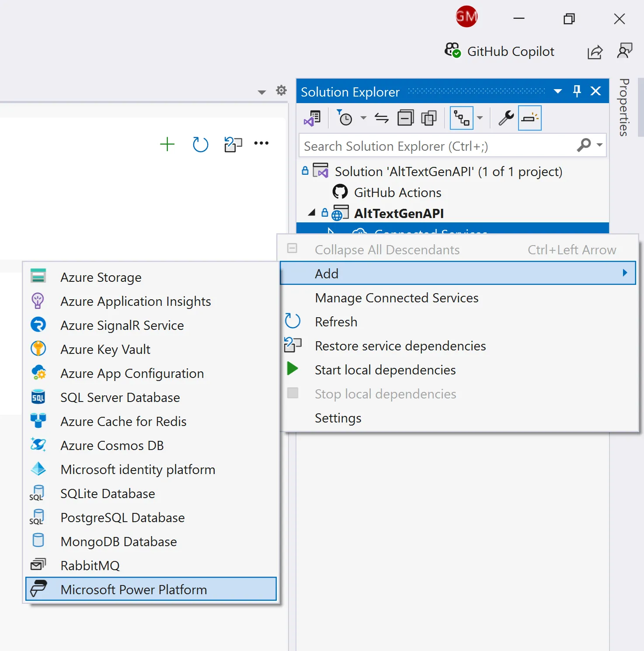Click the GitHub Copilot label
The image size is (644, 651).
pos(511,52)
